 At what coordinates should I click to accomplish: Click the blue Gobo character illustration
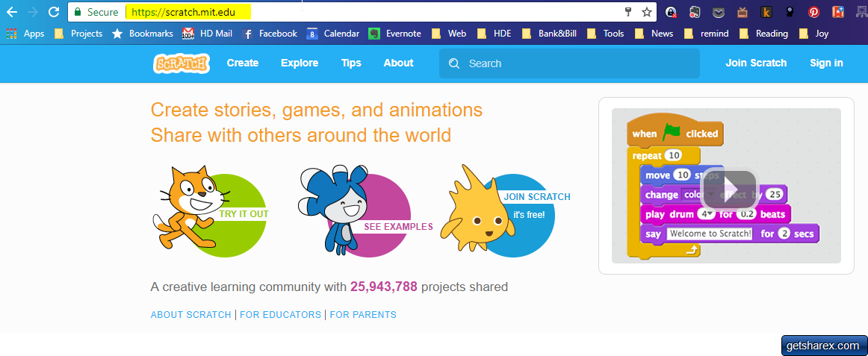click(334, 209)
